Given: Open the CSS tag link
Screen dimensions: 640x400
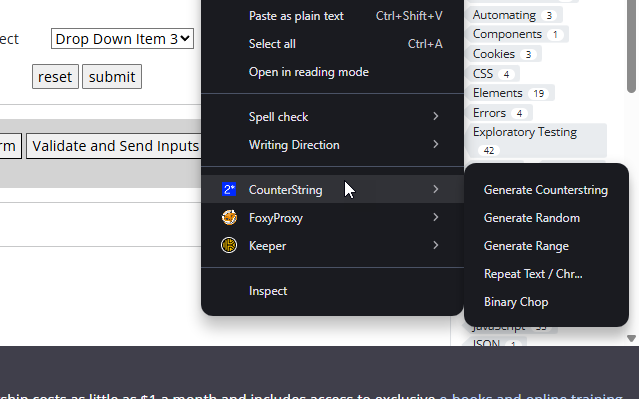Looking at the screenshot, I should pos(493,74).
